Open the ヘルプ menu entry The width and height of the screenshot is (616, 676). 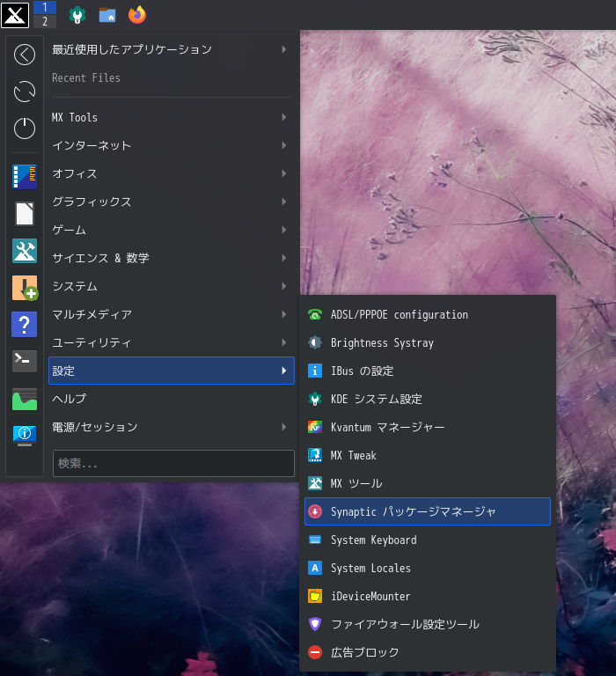(x=172, y=399)
